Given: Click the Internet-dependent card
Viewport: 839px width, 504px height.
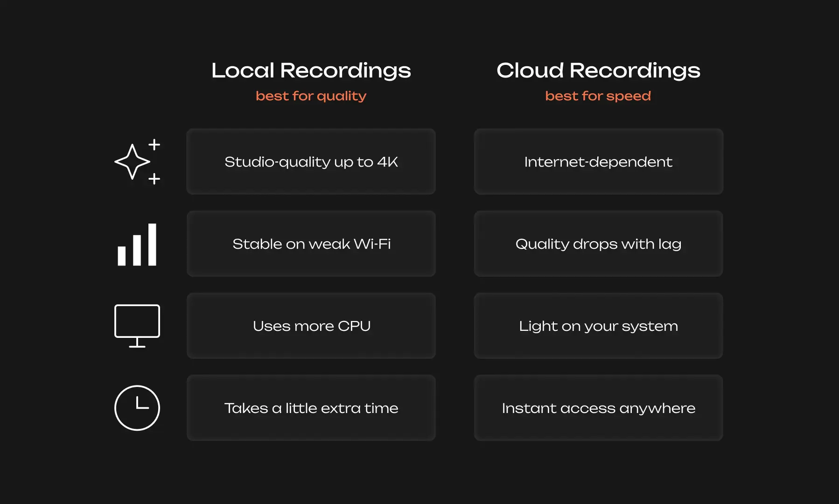Looking at the screenshot, I should tap(598, 161).
